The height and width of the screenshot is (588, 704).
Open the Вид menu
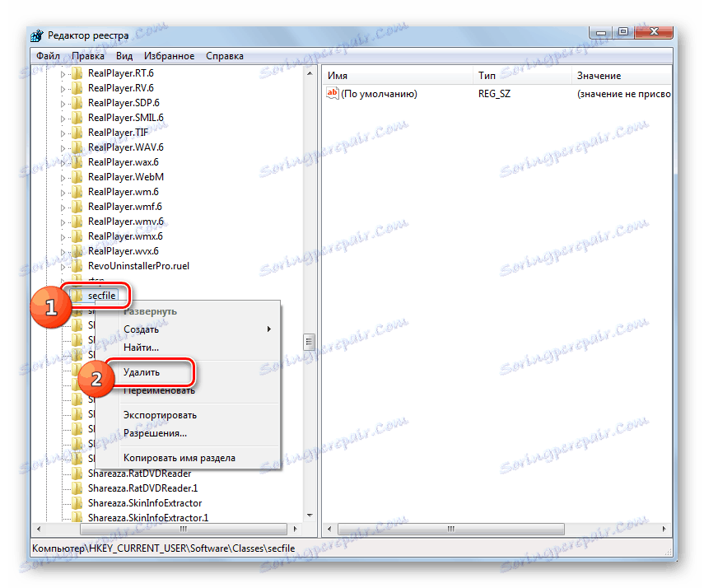coord(124,56)
